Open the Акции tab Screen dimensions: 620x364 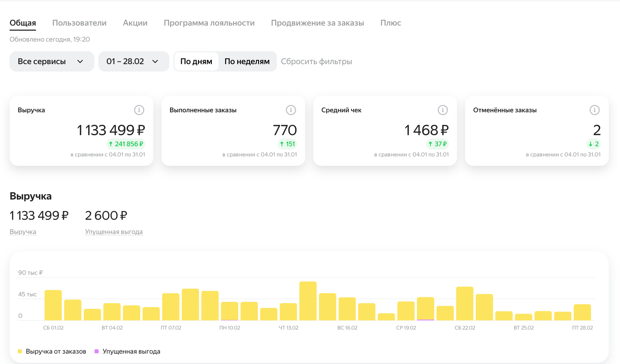coord(135,23)
